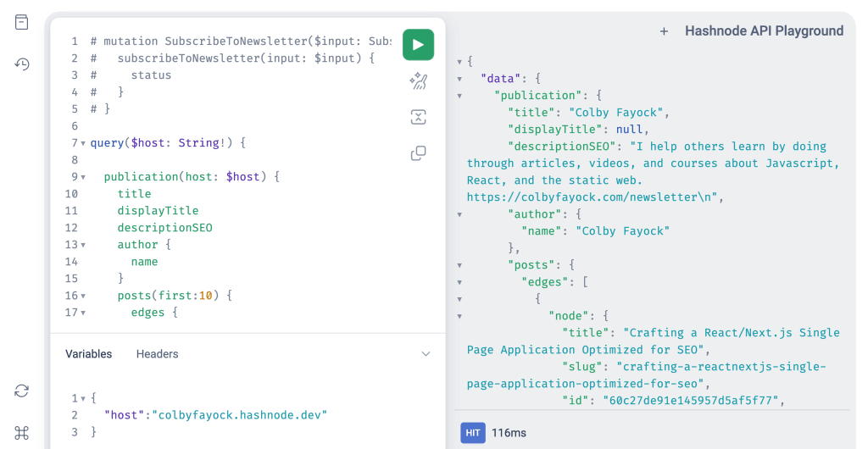868x449 pixels.
Task: Open the keyboard shortcuts dialog icon
Action: pos(21,432)
